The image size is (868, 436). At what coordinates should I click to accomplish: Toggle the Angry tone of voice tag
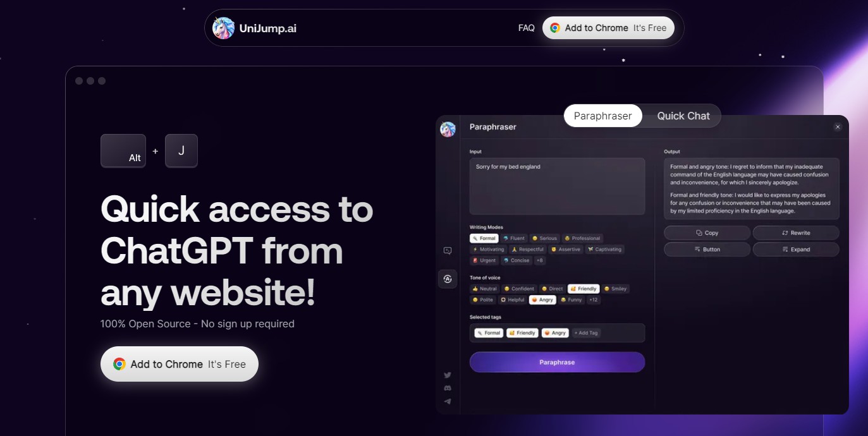tap(542, 300)
